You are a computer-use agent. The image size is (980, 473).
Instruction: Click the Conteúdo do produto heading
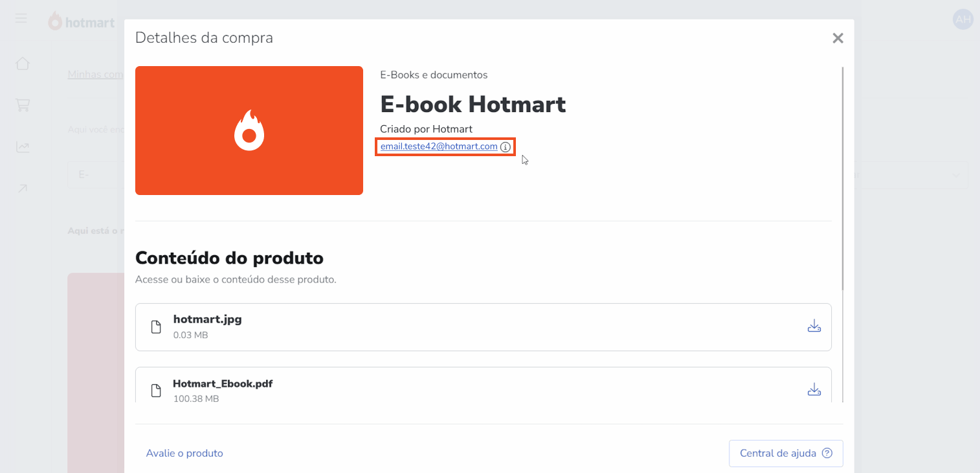click(229, 258)
